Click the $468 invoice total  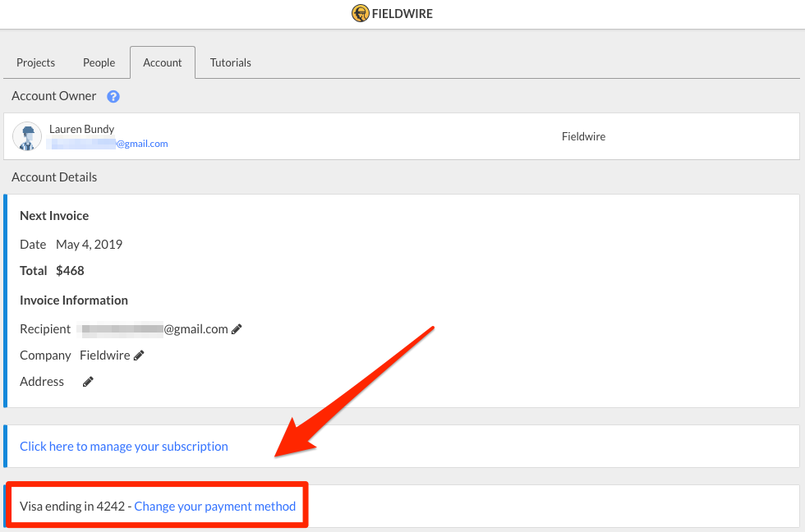(70, 271)
